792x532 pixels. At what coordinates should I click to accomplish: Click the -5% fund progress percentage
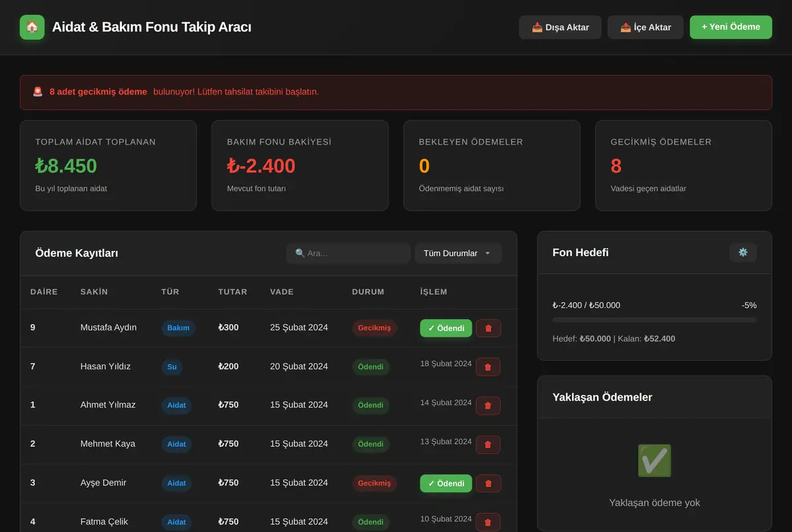click(749, 305)
